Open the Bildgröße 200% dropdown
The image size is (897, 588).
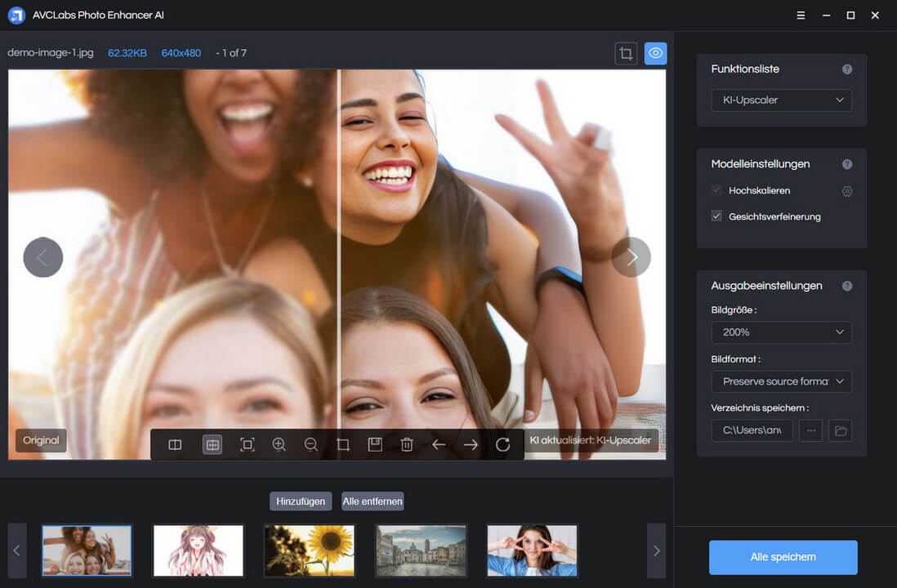tap(782, 332)
